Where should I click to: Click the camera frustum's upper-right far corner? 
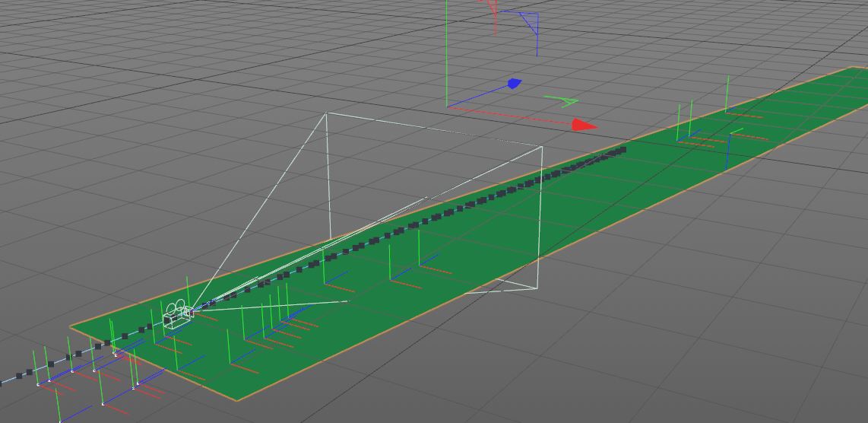(541, 147)
